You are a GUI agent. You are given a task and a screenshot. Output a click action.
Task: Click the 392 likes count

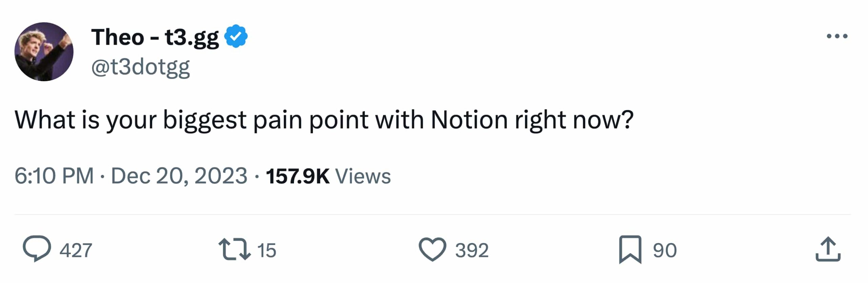click(x=472, y=251)
